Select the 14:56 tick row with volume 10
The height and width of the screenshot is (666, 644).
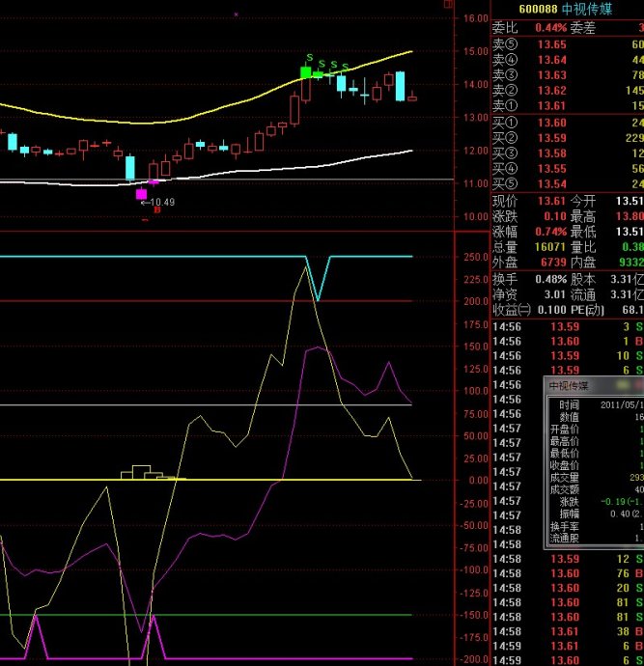(568, 355)
